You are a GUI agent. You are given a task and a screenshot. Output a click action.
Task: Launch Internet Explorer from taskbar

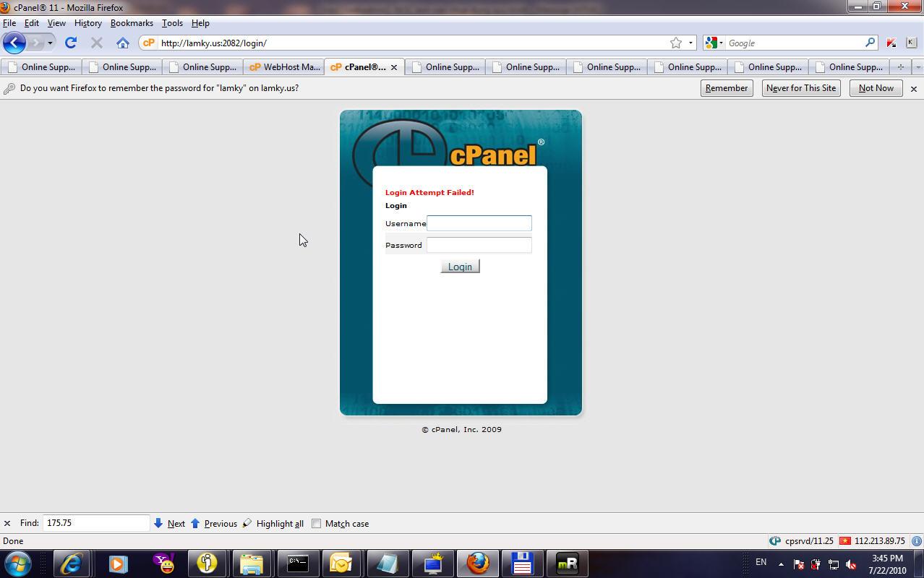71,564
